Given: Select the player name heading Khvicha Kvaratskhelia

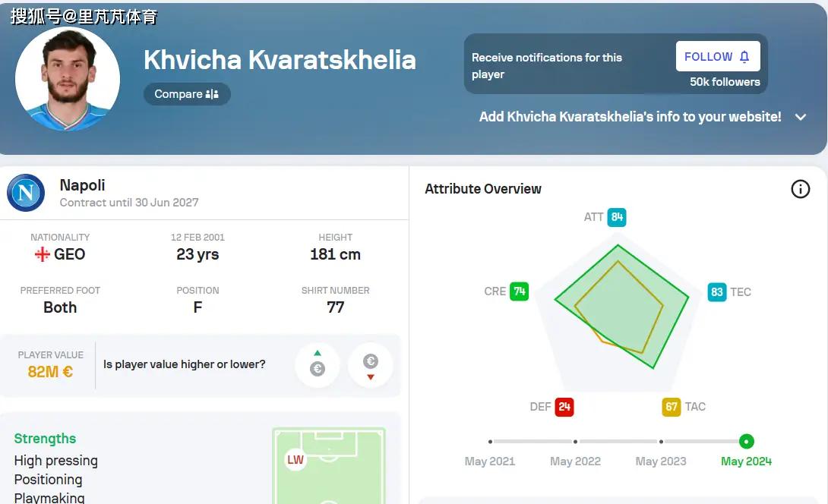Looking at the screenshot, I should point(280,60).
